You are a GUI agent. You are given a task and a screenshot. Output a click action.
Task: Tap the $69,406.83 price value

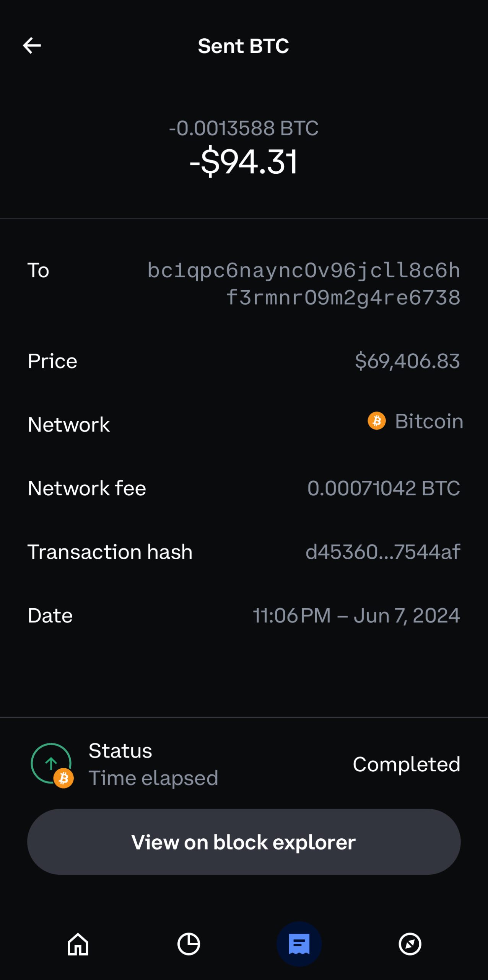[x=407, y=361]
